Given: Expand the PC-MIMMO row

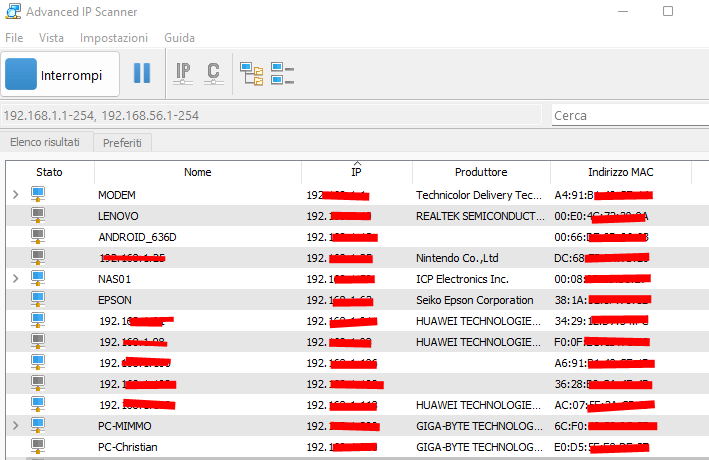Looking at the screenshot, I should [16, 425].
